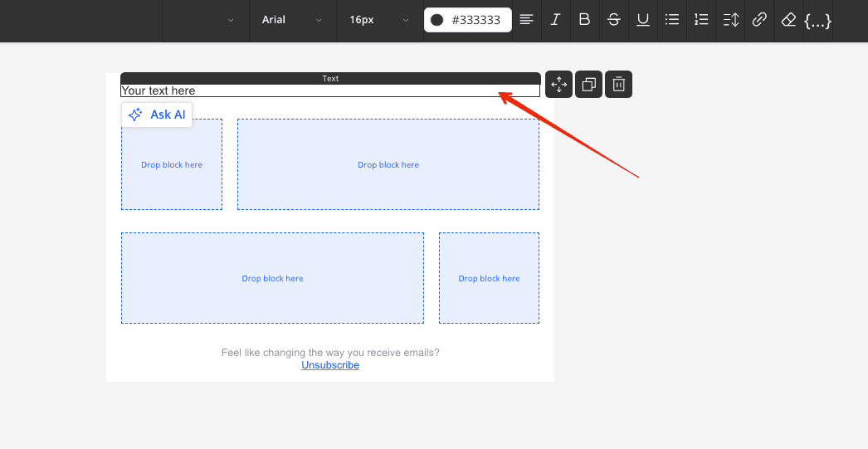Apply strikethrough formatting

(x=613, y=20)
